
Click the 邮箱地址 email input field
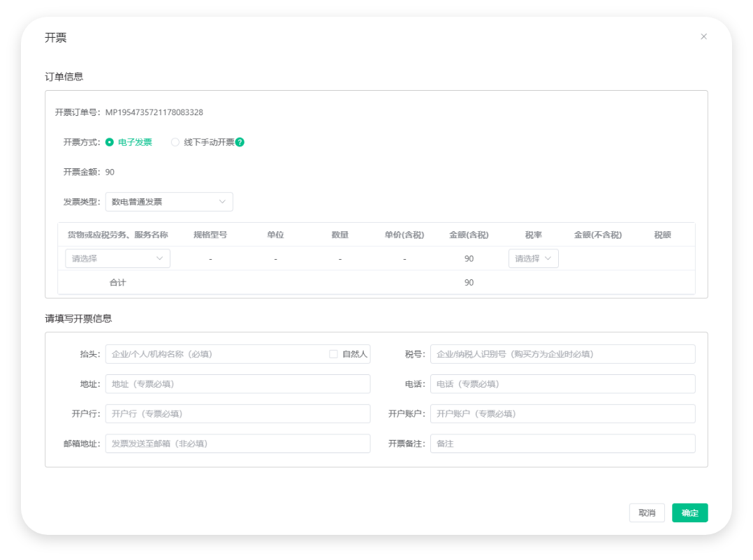tap(237, 443)
